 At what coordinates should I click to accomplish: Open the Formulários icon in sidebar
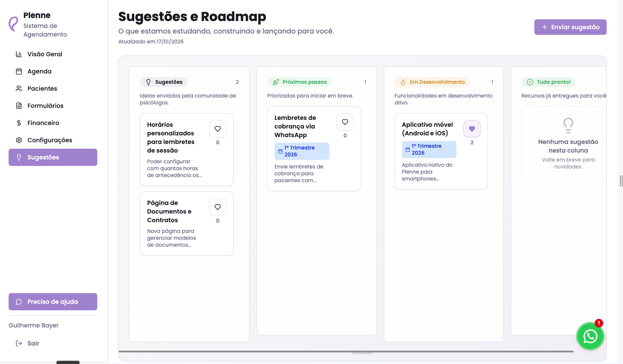pos(19,106)
